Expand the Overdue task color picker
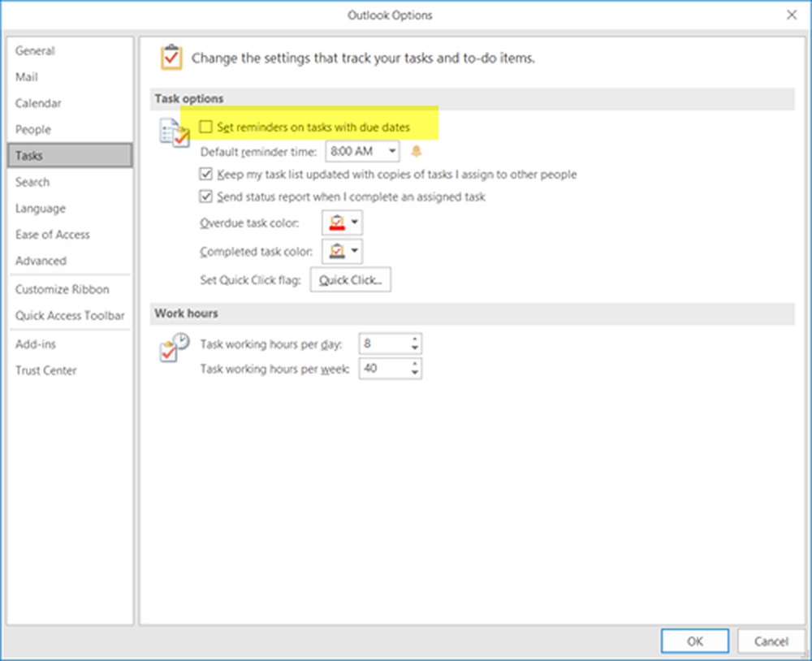 pos(356,222)
